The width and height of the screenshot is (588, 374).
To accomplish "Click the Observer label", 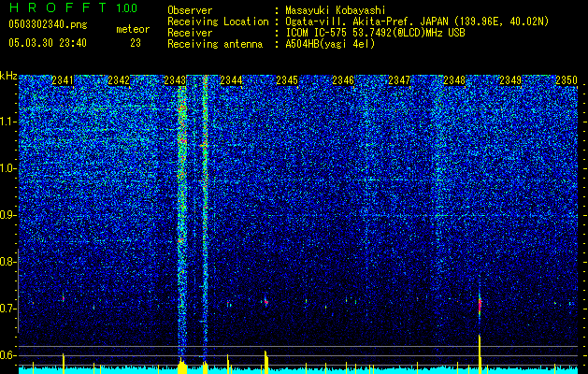I will [190, 10].
